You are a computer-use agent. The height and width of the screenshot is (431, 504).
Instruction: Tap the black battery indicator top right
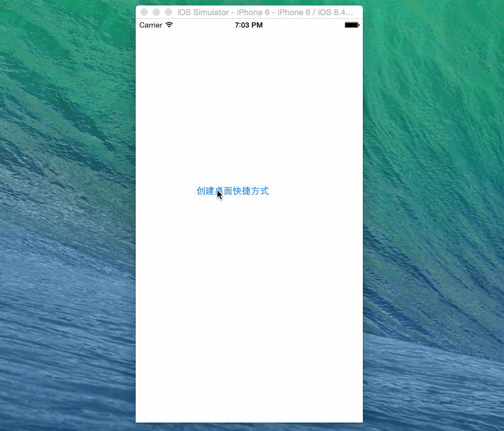[x=351, y=25]
